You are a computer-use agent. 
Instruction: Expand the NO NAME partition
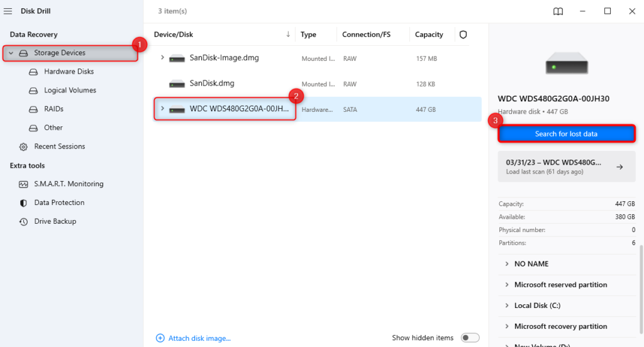(x=507, y=264)
